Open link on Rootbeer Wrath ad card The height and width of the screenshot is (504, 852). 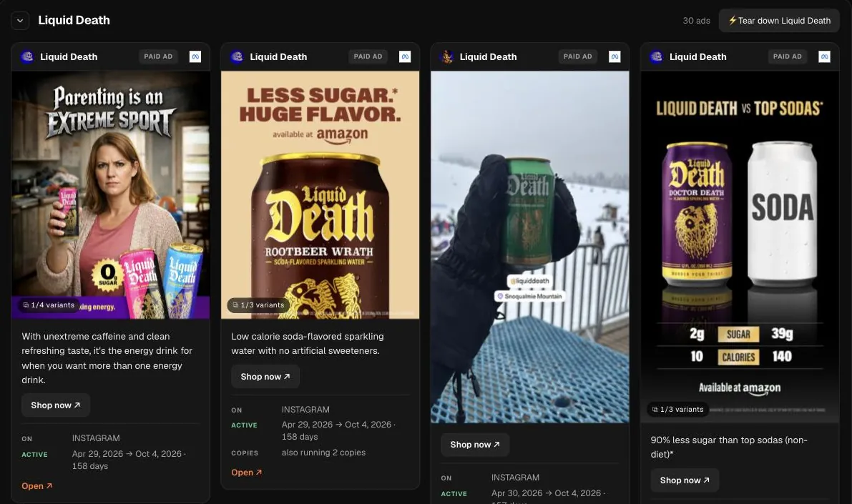(247, 473)
